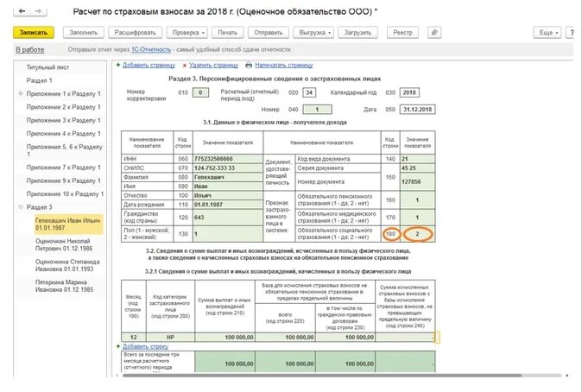Click the Номер документа value 127856
The width and height of the screenshot is (582, 392).
pos(418,181)
